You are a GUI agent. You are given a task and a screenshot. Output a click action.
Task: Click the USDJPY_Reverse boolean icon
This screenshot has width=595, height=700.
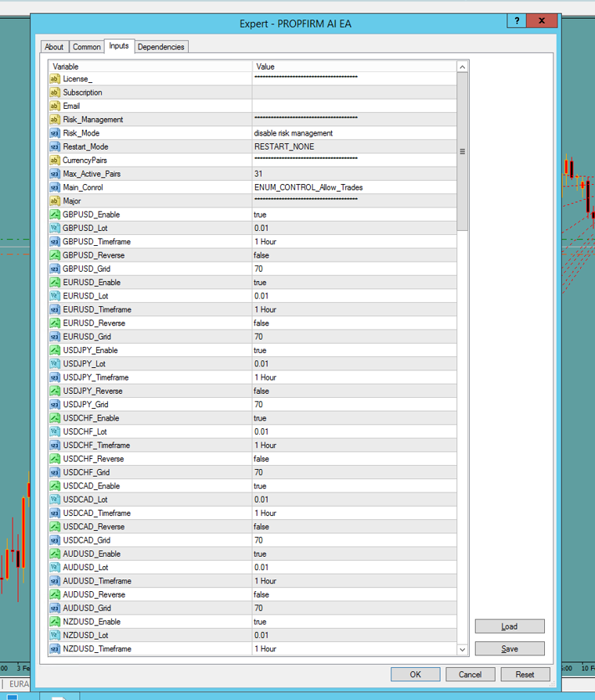pos(55,391)
